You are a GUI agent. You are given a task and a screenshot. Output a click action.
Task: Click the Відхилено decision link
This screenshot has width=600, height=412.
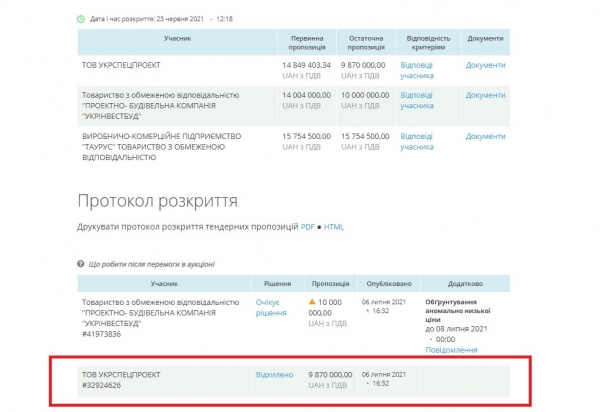point(274,375)
